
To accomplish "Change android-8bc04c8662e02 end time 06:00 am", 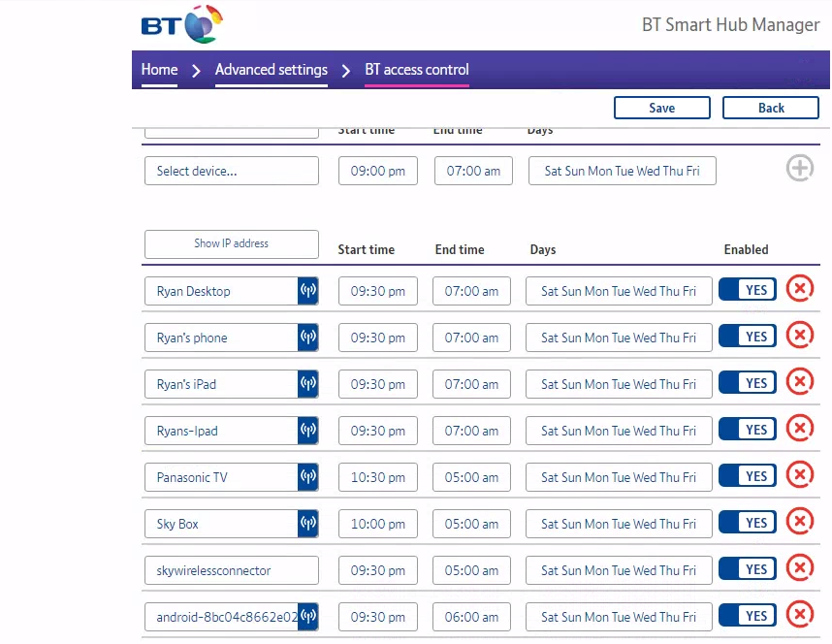I will pyautogui.click(x=471, y=617).
